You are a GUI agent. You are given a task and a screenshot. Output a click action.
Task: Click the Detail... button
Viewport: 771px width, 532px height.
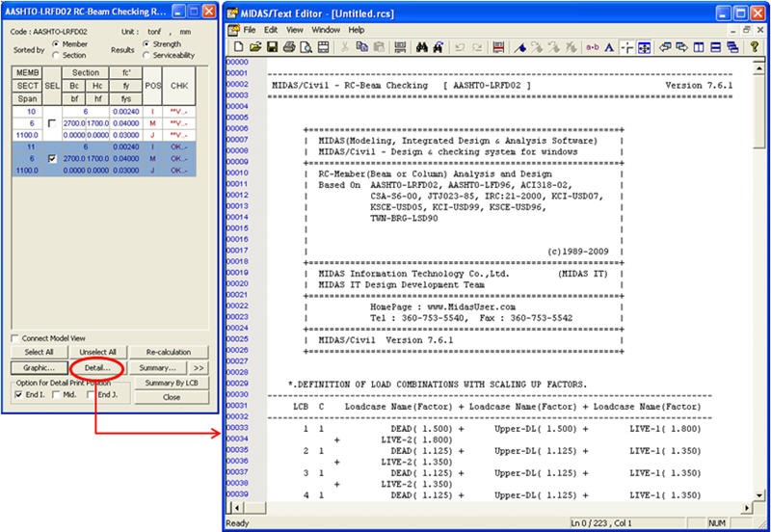pyautogui.click(x=97, y=367)
